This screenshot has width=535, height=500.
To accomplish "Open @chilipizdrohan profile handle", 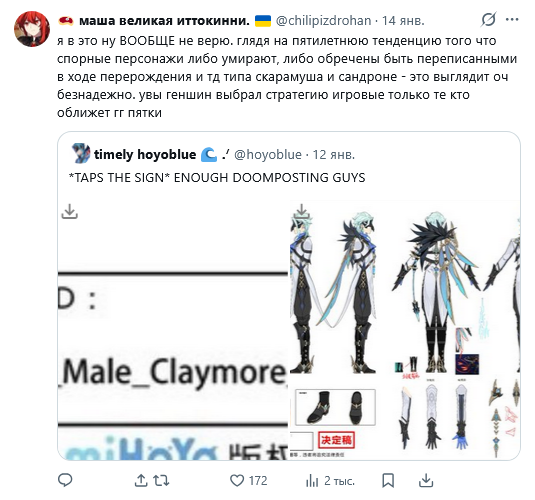I will point(323,21).
